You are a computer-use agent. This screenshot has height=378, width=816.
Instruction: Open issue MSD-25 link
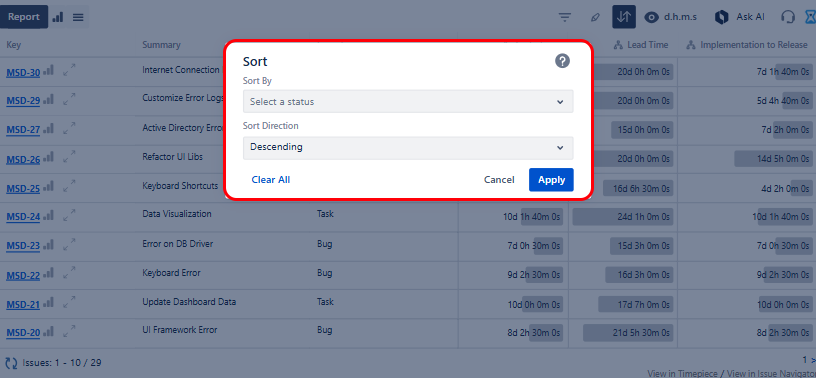[23, 189]
